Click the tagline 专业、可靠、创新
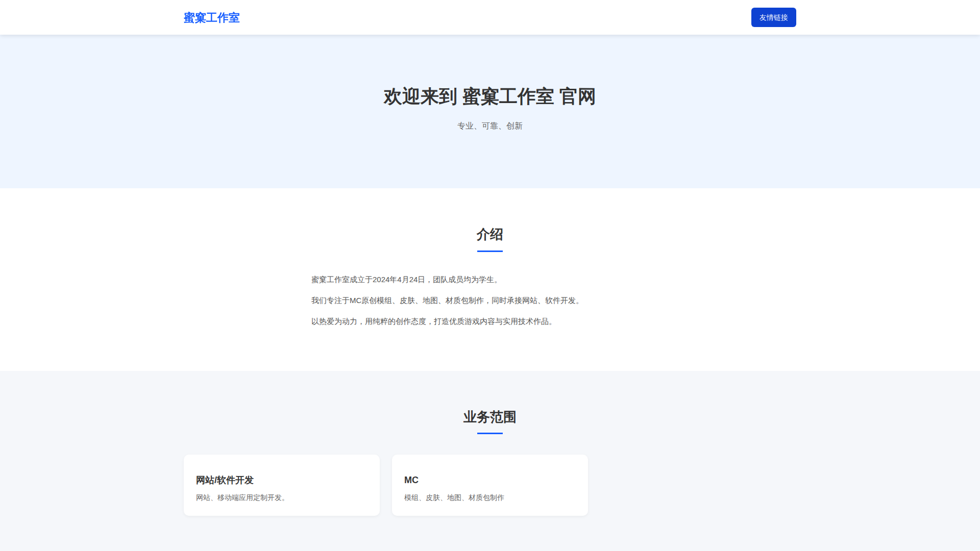This screenshot has height=551, width=980. [x=489, y=126]
